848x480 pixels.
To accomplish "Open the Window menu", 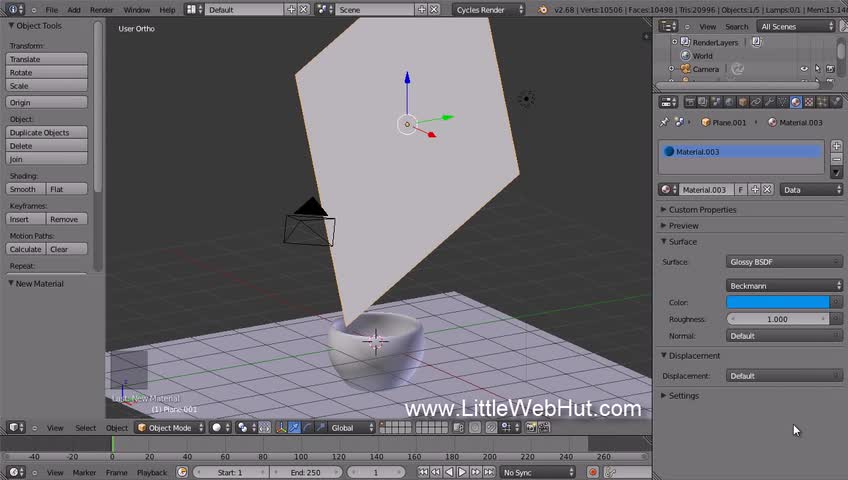I will pyautogui.click(x=137, y=10).
